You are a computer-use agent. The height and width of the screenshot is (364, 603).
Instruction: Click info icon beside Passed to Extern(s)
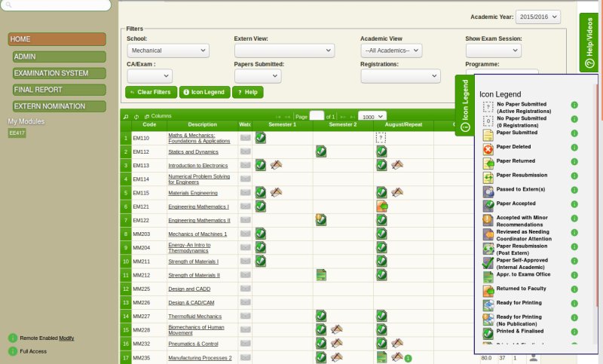click(574, 190)
